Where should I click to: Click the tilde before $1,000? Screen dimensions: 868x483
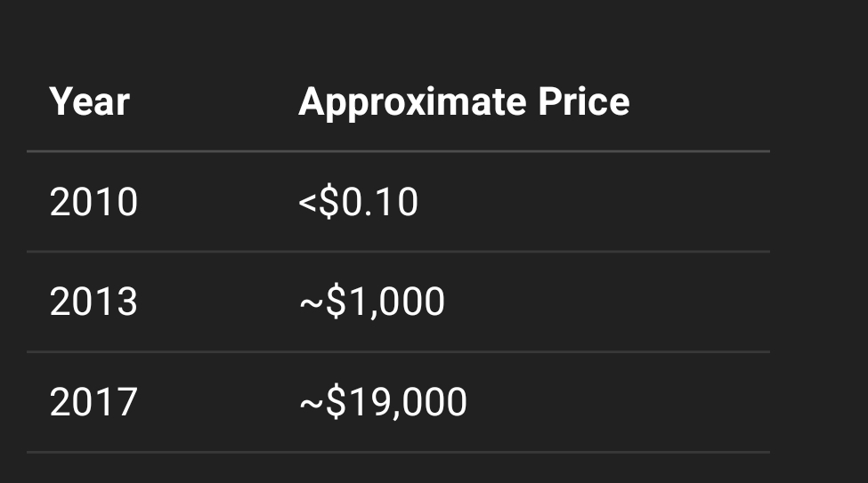coord(311,303)
